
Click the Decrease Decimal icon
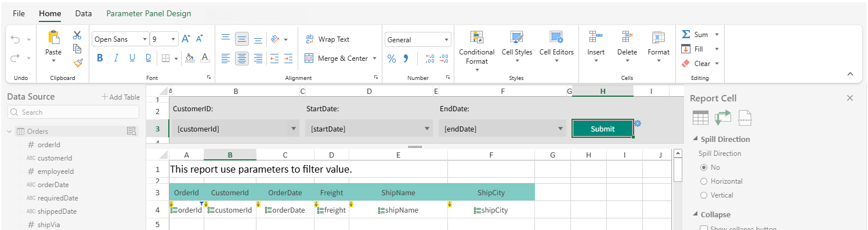pyautogui.click(x=444, y=59)
